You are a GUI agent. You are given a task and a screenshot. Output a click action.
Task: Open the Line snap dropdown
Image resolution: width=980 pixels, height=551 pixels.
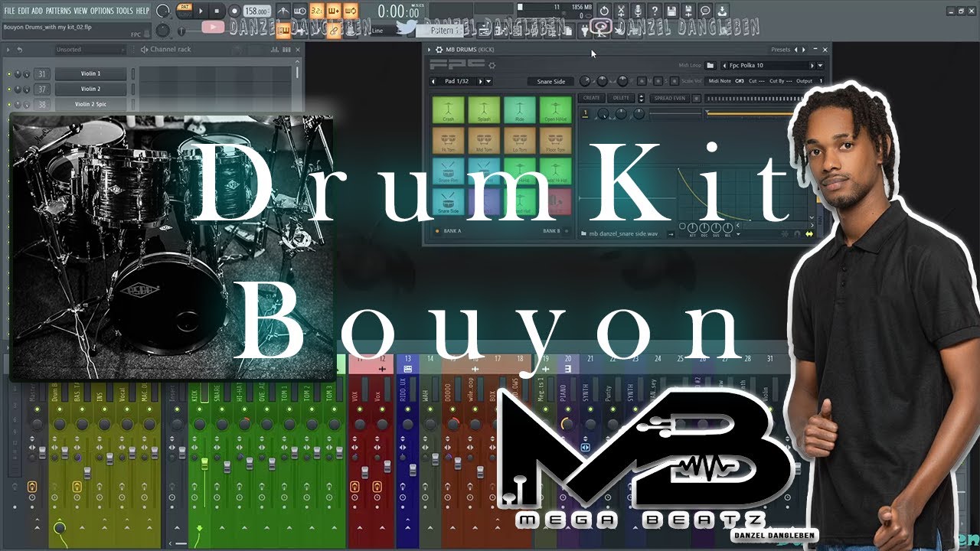(x=384, y=31)
